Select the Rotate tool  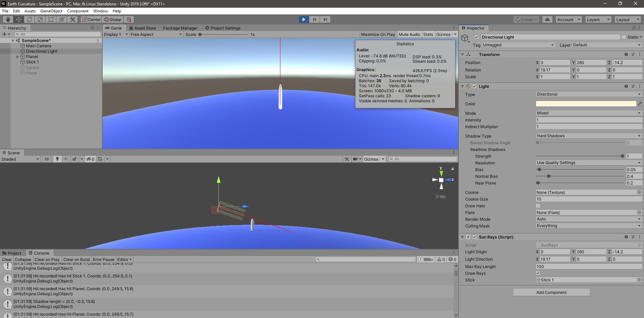30,19
